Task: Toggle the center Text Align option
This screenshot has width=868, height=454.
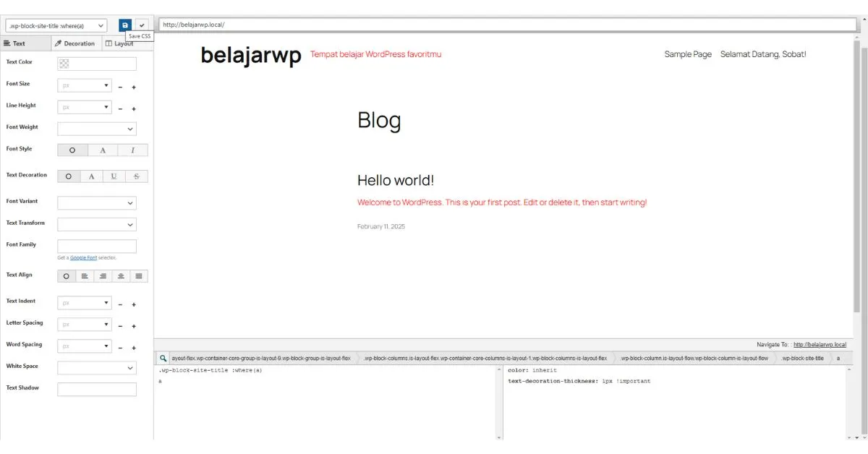Action: point(120,275)
